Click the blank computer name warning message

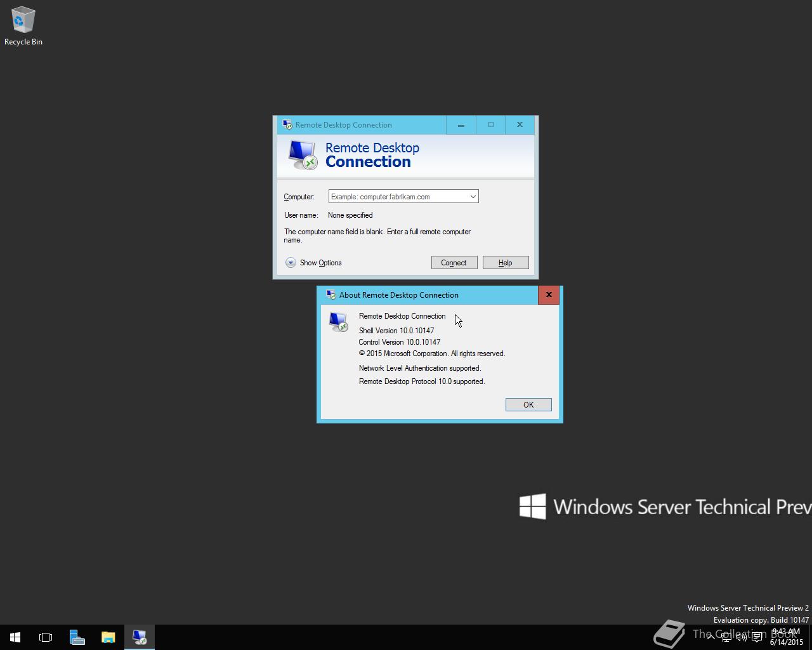tap(377, 236)
